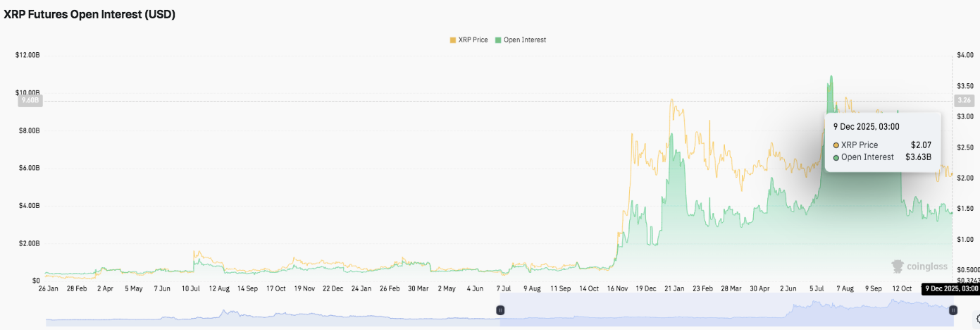Click the yellow XRP Price legend swatch
This screenshot has height=330, width=980.
coord(452,40)
